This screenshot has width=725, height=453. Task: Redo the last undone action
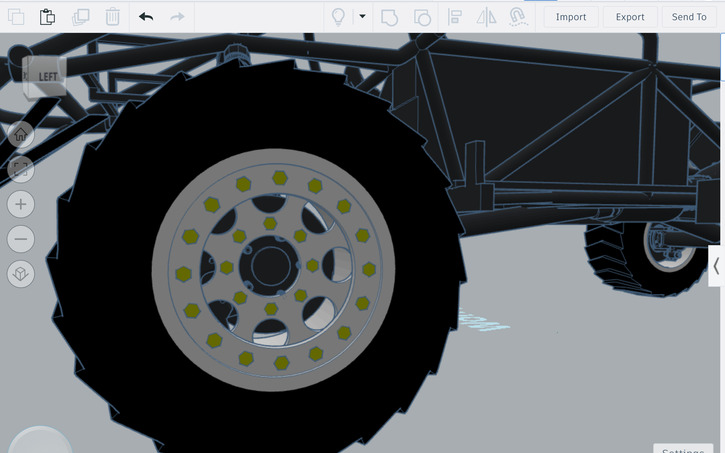pos(178,17)
